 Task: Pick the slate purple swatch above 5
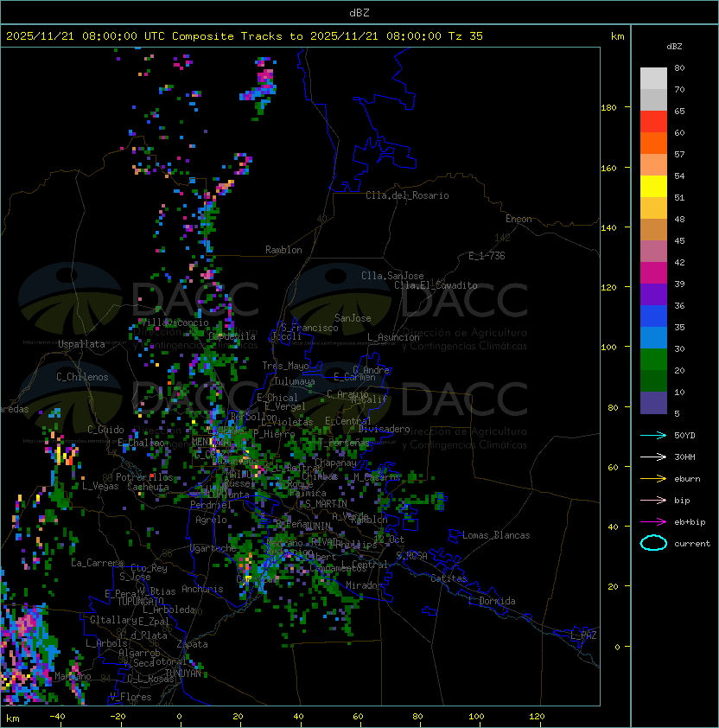(653, 403)
